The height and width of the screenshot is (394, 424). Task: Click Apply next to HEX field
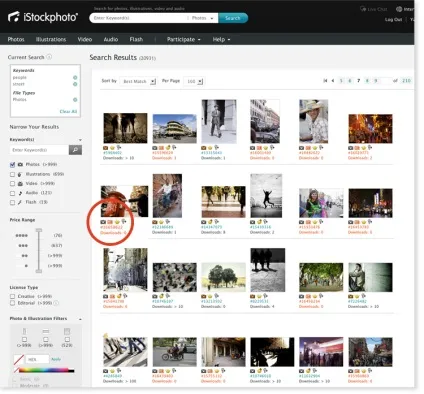pyautogui.click(x=56, y=359)
